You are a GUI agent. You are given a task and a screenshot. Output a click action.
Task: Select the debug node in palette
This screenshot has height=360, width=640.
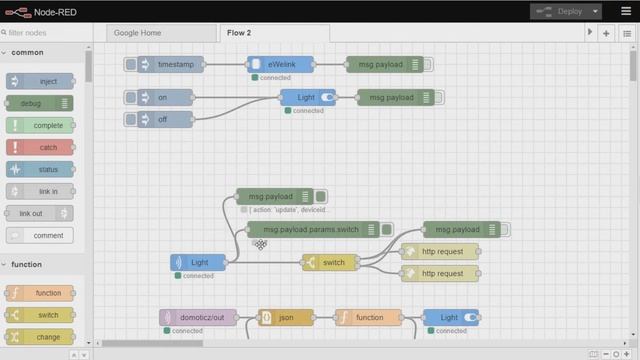(40, 103)
